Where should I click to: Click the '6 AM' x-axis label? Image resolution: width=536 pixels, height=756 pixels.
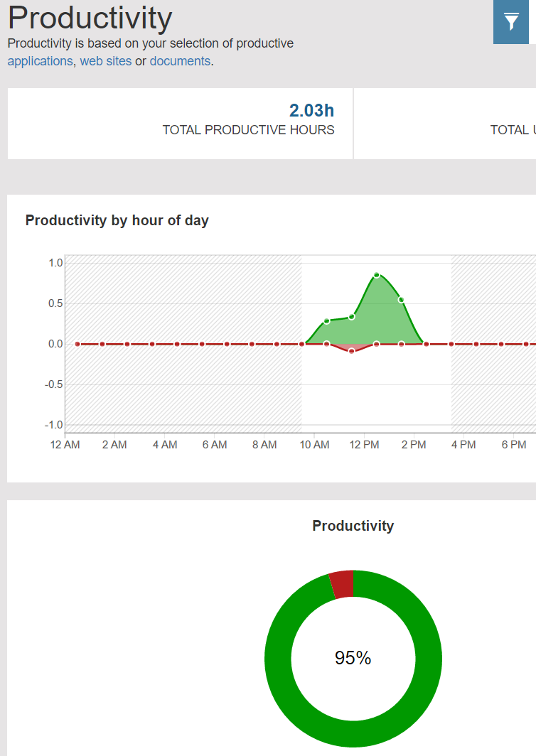215,445
